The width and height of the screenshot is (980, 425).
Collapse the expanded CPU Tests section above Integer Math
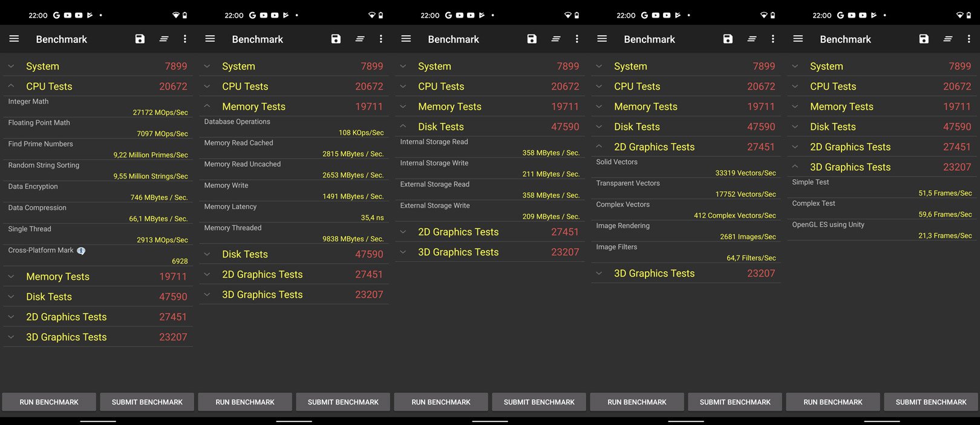coord(11,87)
